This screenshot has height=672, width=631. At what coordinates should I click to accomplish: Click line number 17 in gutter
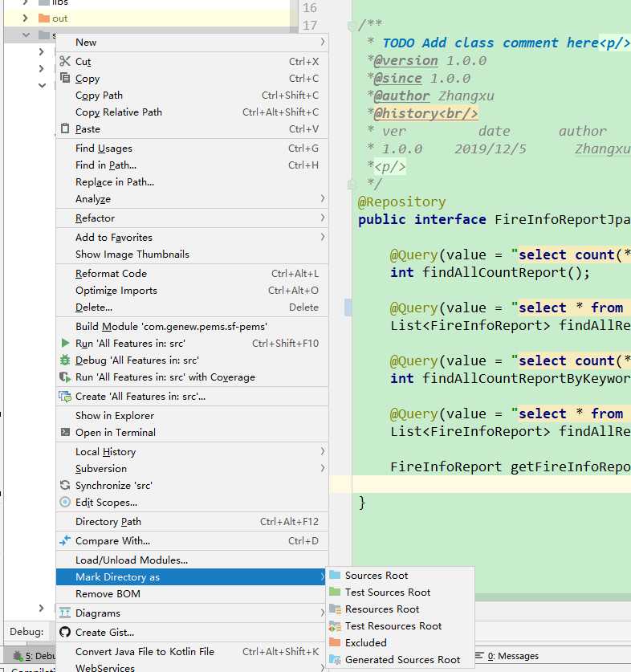tap(310, 25)
